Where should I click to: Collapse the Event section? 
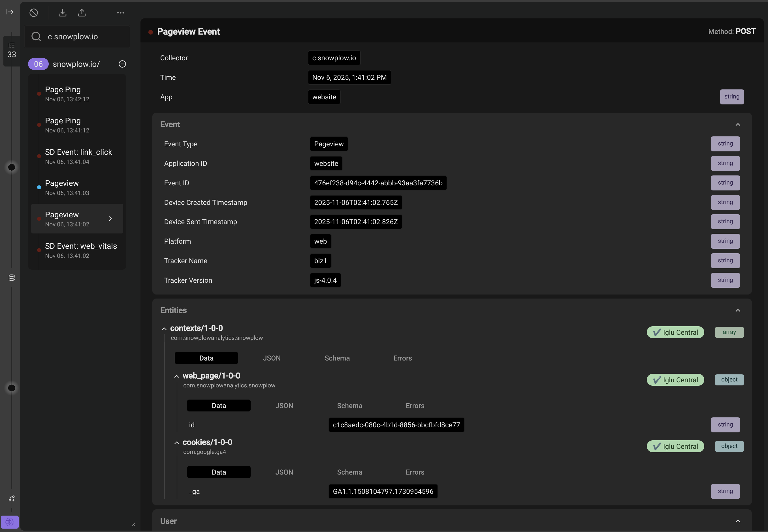(x=737, y=124)
